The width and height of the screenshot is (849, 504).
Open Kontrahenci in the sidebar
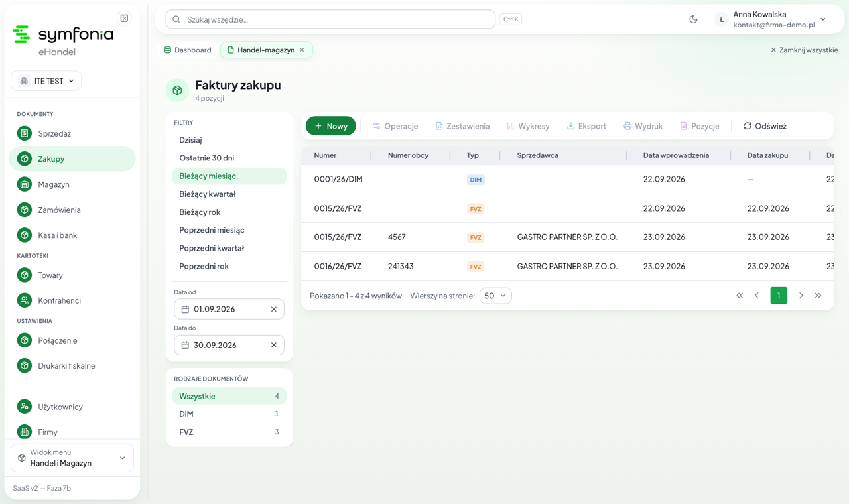point(72,300)
